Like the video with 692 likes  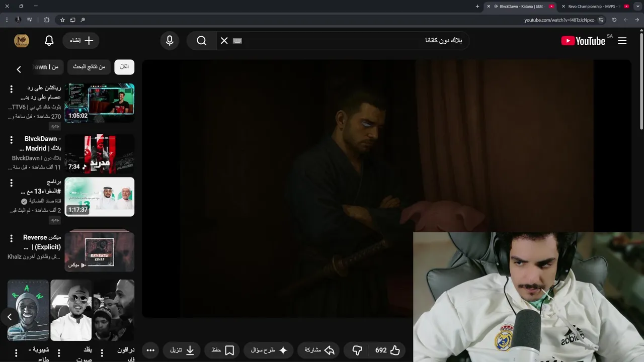point(387,350)
